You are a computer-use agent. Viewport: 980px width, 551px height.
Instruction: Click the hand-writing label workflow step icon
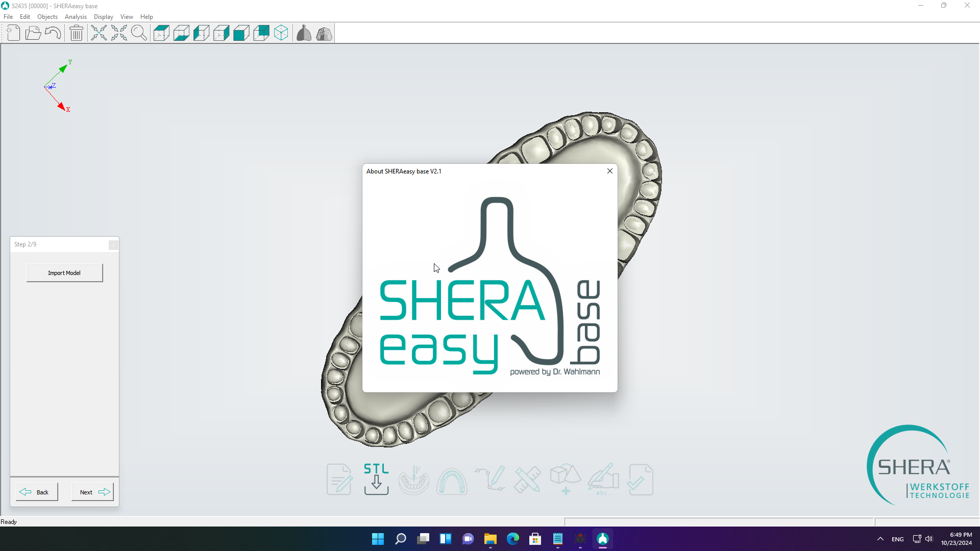(603, 479)
